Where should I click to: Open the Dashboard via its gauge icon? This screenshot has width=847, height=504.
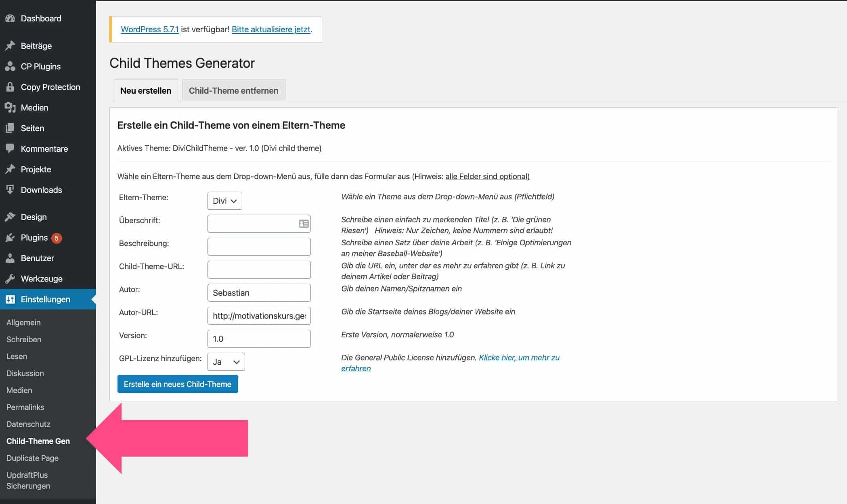[x=10, y=18]
